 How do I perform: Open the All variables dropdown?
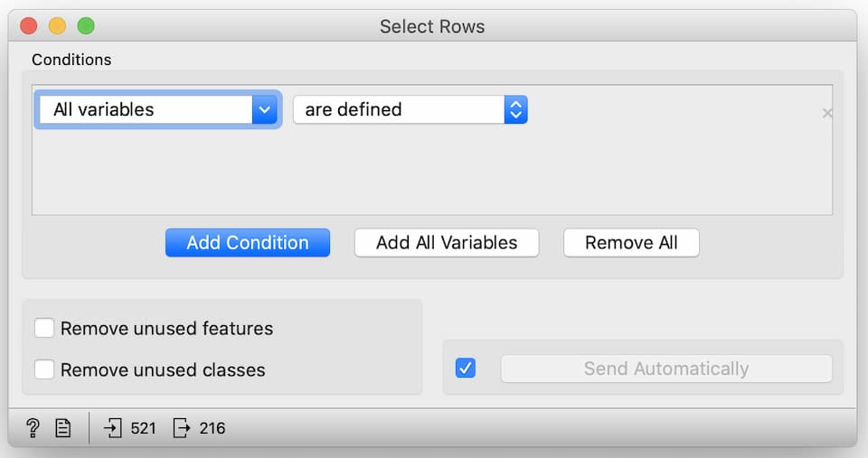point(157,110)
